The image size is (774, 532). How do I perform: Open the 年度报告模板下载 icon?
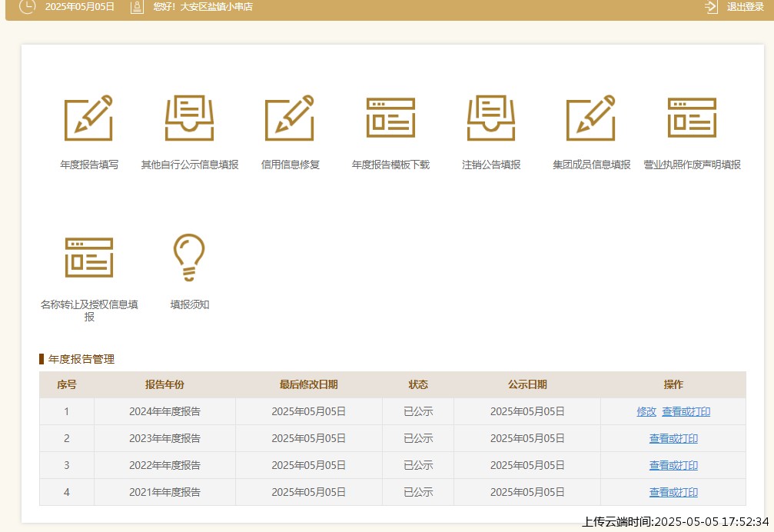coord(390,118)
